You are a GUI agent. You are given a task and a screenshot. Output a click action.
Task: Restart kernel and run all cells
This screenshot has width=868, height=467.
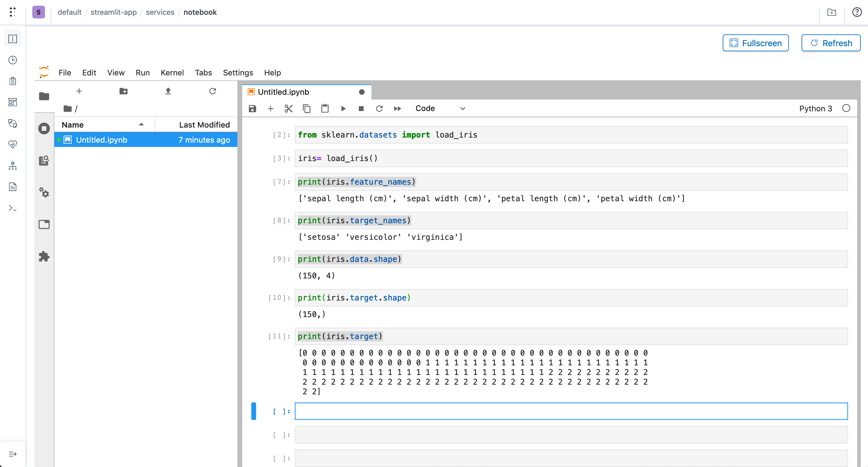397,108
